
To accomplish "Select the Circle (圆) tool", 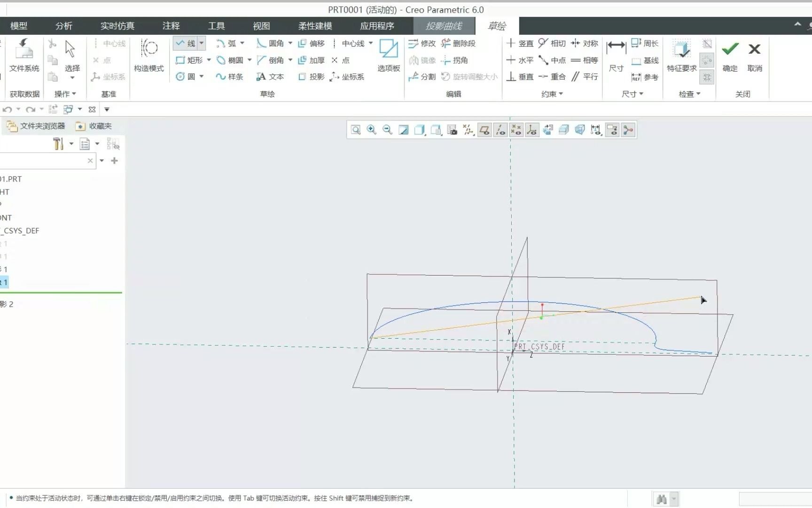I will pyautogui.click(x=185, y=77).
